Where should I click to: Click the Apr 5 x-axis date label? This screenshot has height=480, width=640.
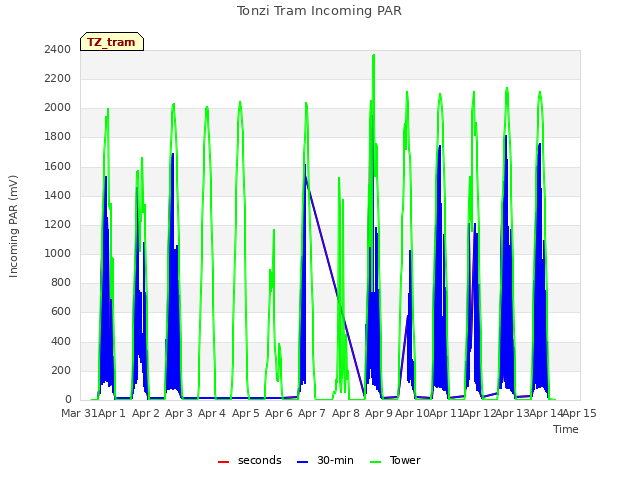pos(246,413)
